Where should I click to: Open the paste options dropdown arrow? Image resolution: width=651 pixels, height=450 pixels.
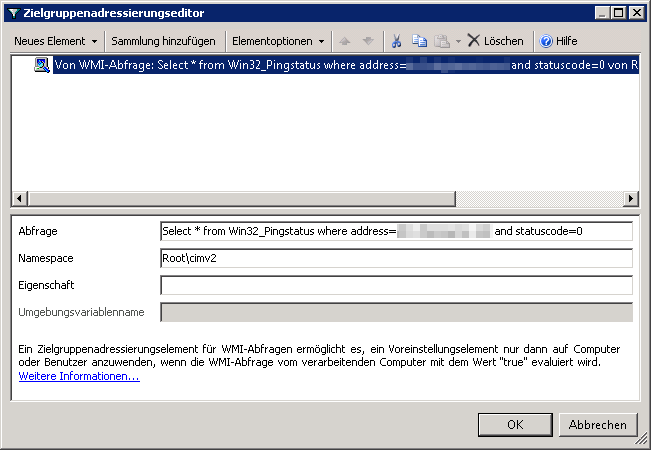tap(457, 42)
